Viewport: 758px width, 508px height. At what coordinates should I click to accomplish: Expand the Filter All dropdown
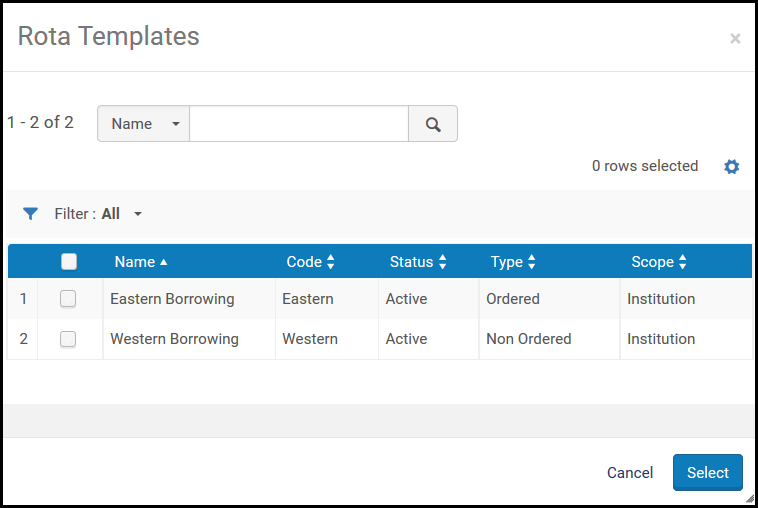pyautogui.click(x=137, y=214)
